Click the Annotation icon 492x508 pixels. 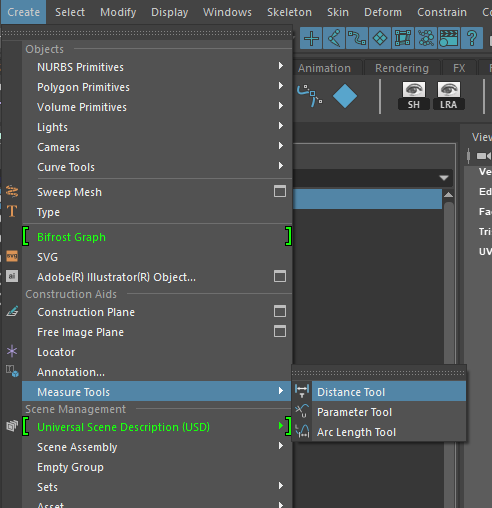tap(12, 371)
